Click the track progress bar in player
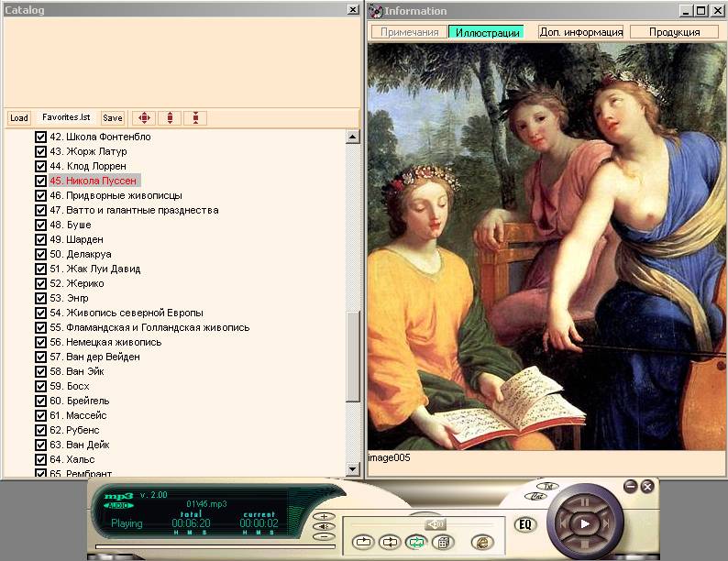The width and height of the screenshot is (728, 561). [215, 546]
